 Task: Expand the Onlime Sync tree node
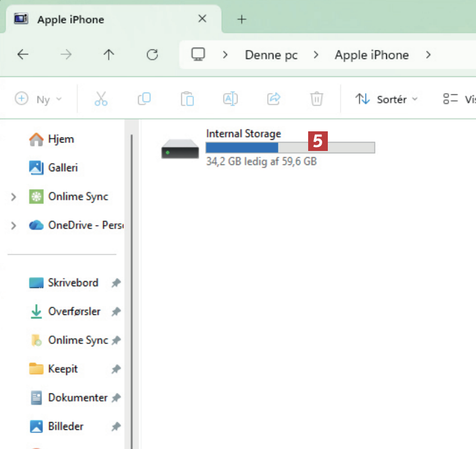[13, 197]
